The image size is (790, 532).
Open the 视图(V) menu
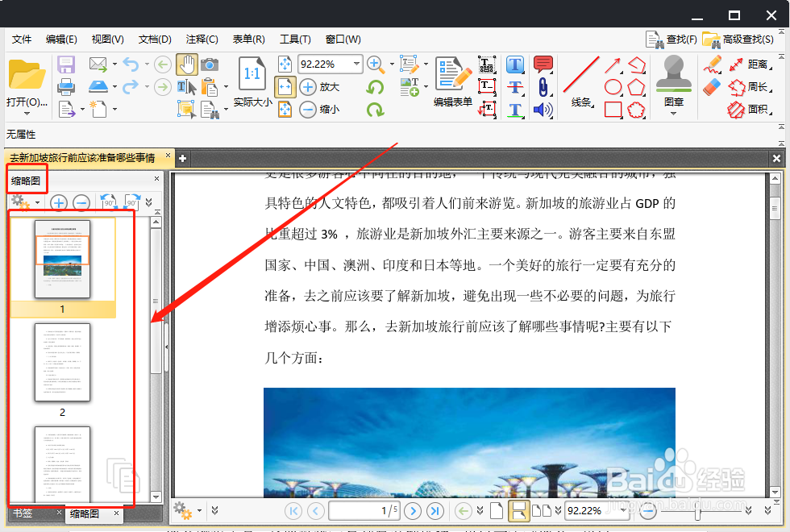(x=108, y=39)
